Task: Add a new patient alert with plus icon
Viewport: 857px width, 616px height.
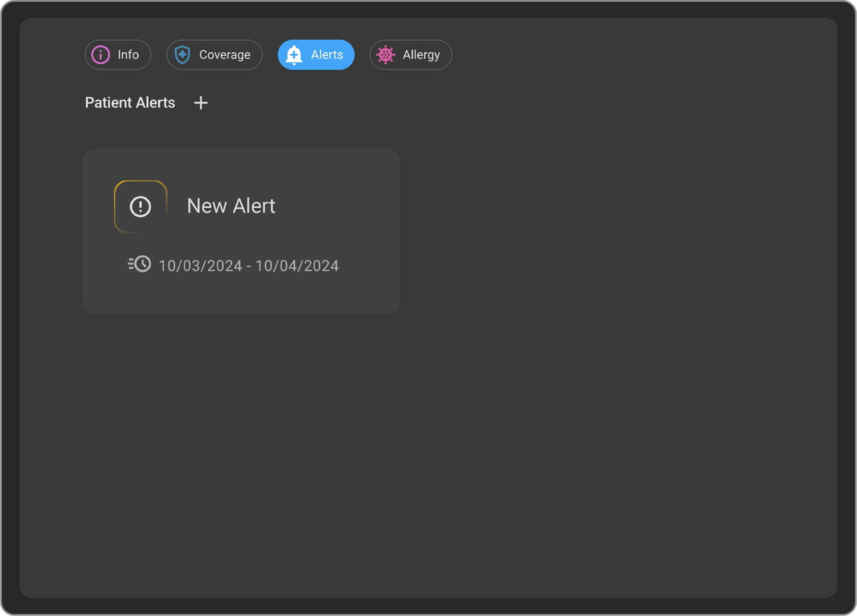Action: (201, 103)
